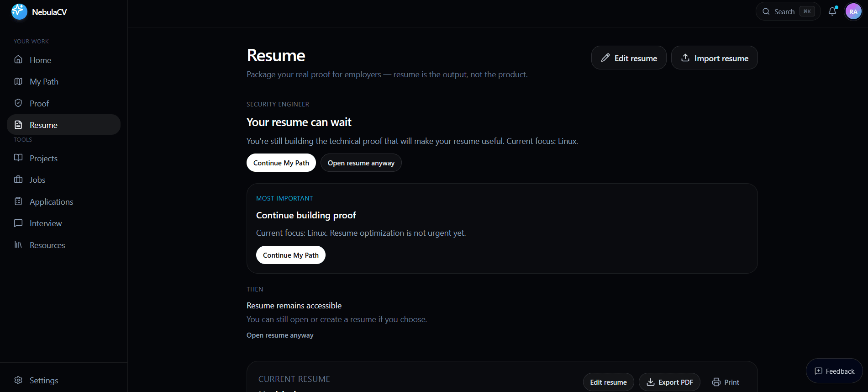868x392 pixels.
Task: Click the Import resume button
Action: pyautogui.click(x=714, y=58)
